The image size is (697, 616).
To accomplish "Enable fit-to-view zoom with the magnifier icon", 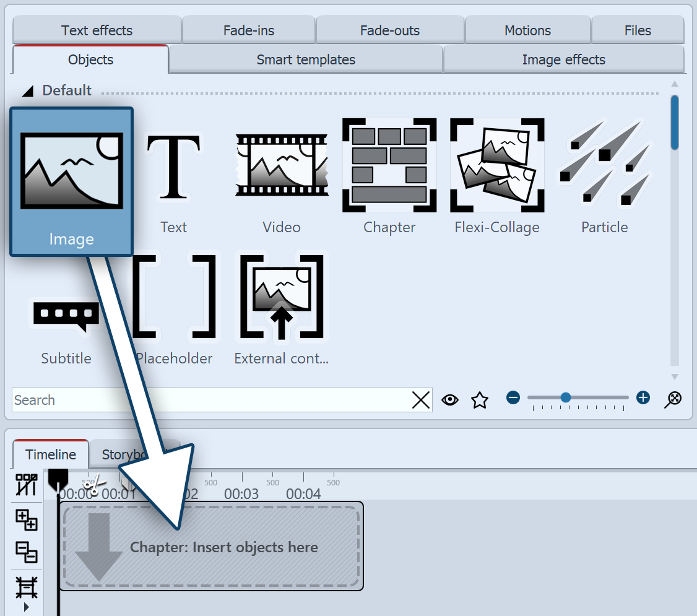I will 673,399.
